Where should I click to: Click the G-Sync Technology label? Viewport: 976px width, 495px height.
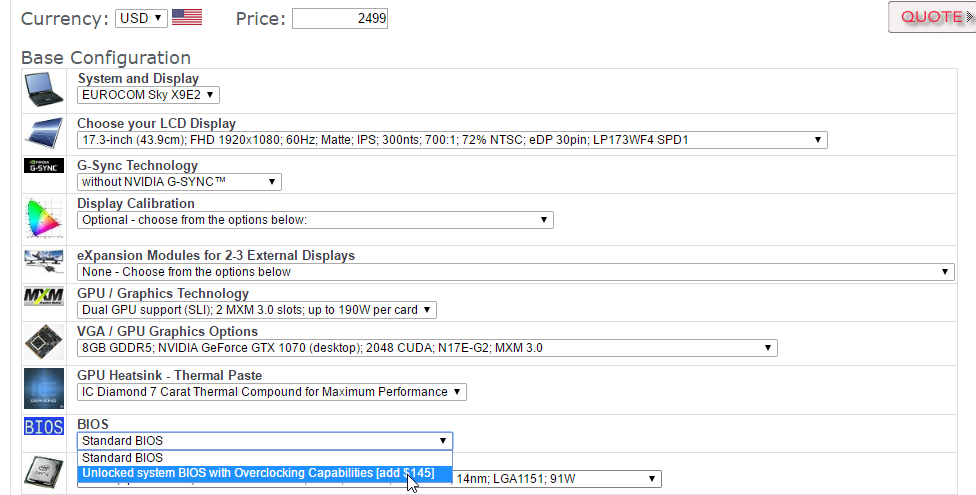138,165
